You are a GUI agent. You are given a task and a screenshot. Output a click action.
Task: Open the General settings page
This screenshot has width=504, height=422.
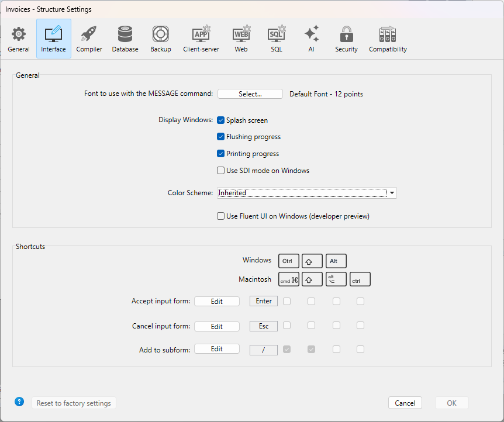click(19, 39)
